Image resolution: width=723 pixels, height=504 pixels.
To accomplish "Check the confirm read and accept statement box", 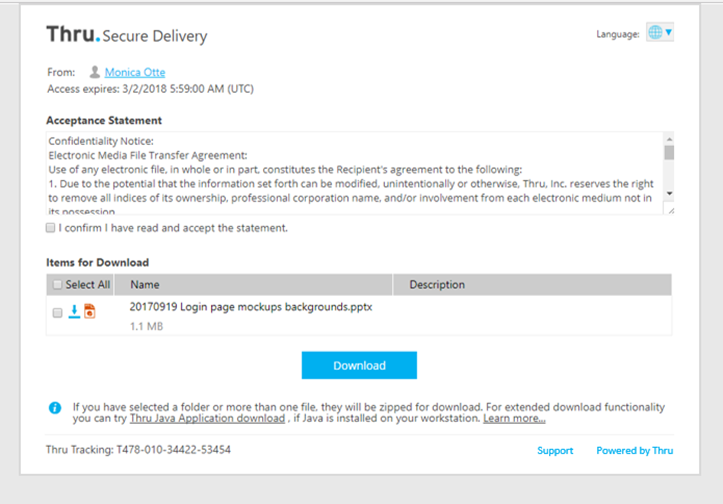I will pyautogui.click(x=51, y=228).
